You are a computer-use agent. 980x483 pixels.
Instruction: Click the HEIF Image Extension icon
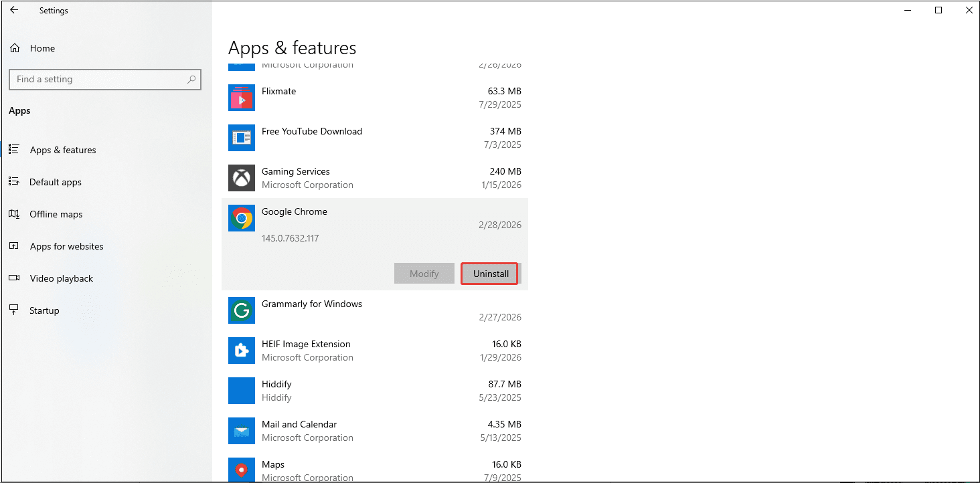click(x=241, y=351)
